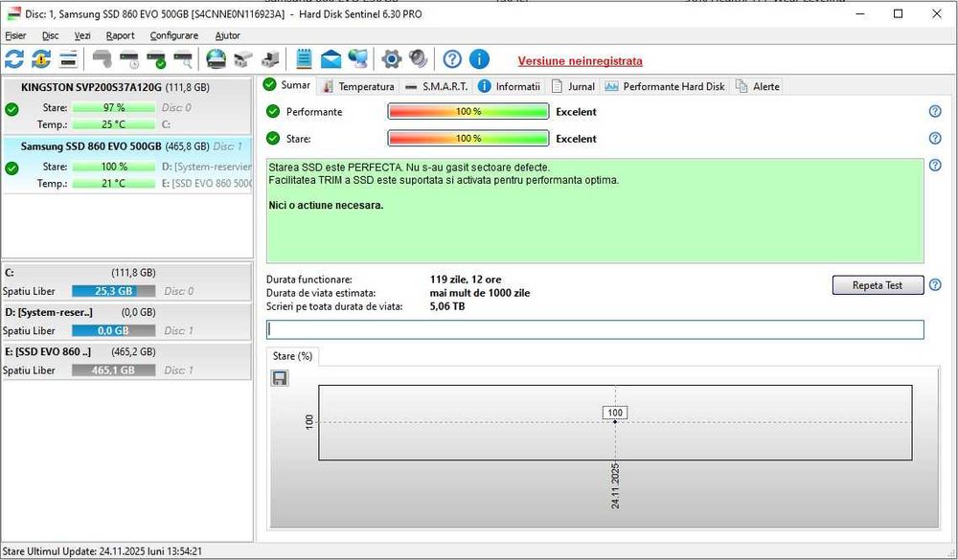The image size is (958, 560).
Task: Click the disk icon with green checkmark
Action: (x=156, y=59)
